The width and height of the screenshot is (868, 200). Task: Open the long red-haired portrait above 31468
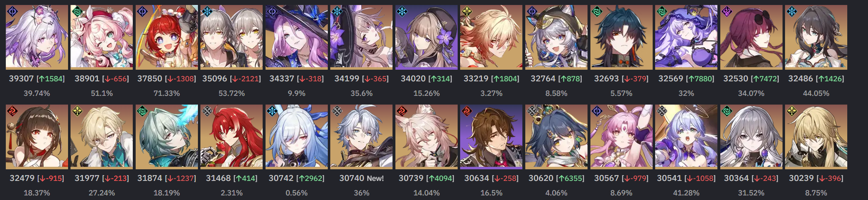click(232, 137)
